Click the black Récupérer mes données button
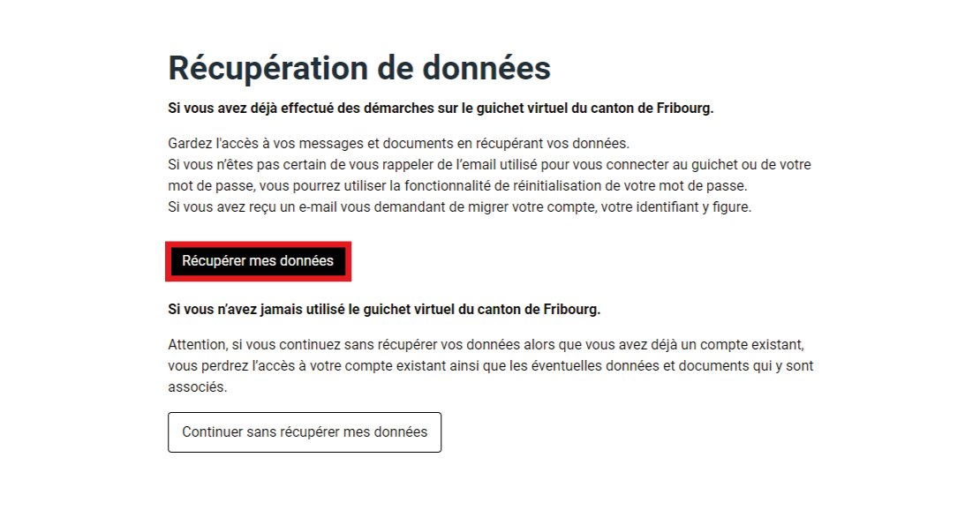The height and width of the screenshot is (510, 980). coord(258,261)
